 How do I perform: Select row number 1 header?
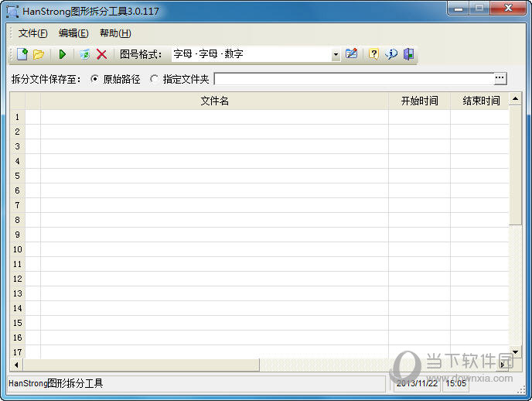point(18,117)
